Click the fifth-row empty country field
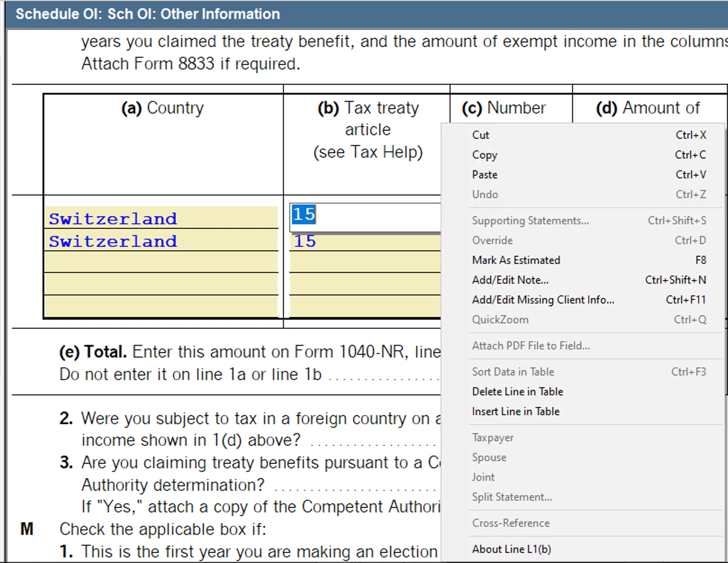 pos(161,306)
